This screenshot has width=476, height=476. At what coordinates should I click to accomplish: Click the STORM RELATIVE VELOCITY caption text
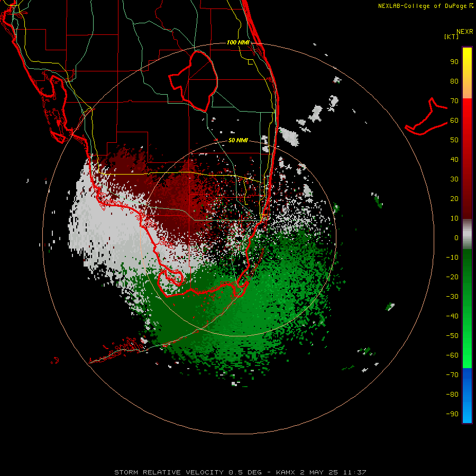coord(169,472)
